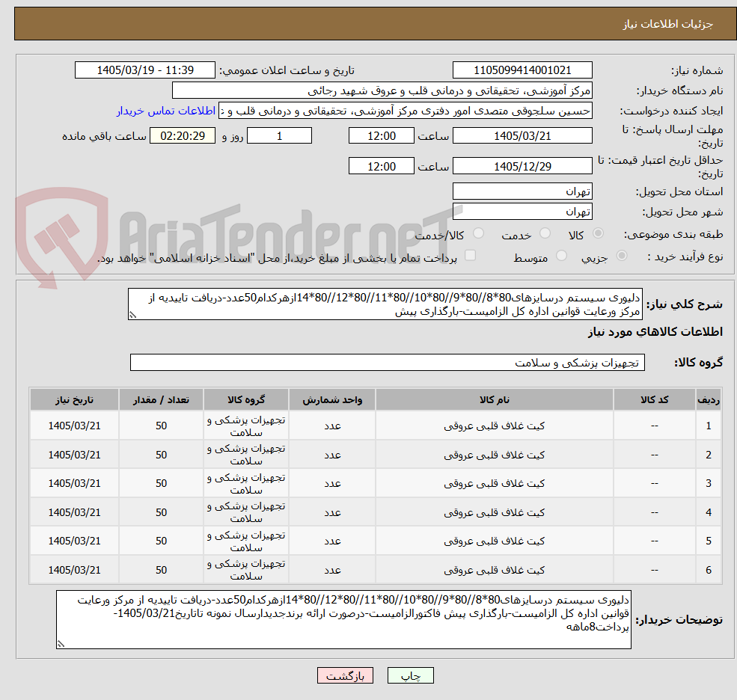
Task: Click the unit عدد in row 3
Action: click(x=332, y=483)
